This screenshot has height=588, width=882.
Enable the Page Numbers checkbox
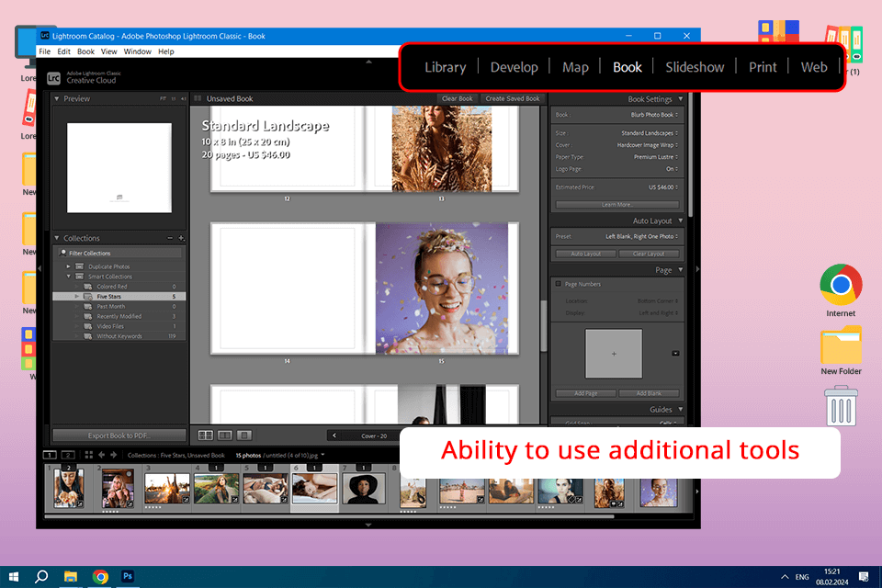point(559,284)
